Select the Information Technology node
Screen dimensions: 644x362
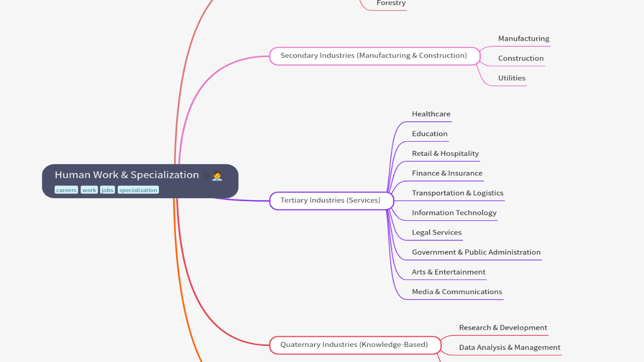[x=454, y=213]
